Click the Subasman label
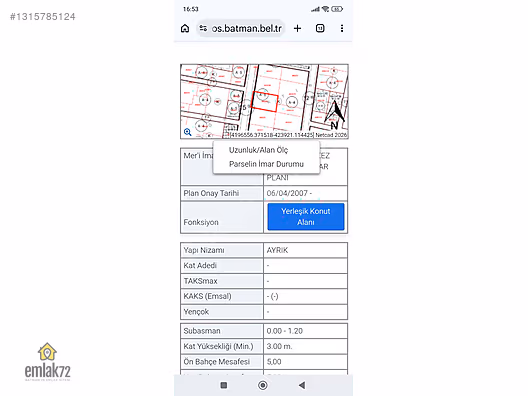Image resolution: width=528 pixels, height=396 pixels. (x=202, y=331)
